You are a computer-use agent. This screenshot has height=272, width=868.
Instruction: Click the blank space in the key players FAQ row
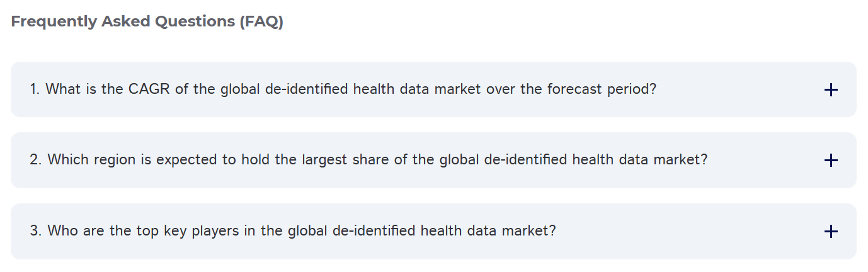(690, 231)
